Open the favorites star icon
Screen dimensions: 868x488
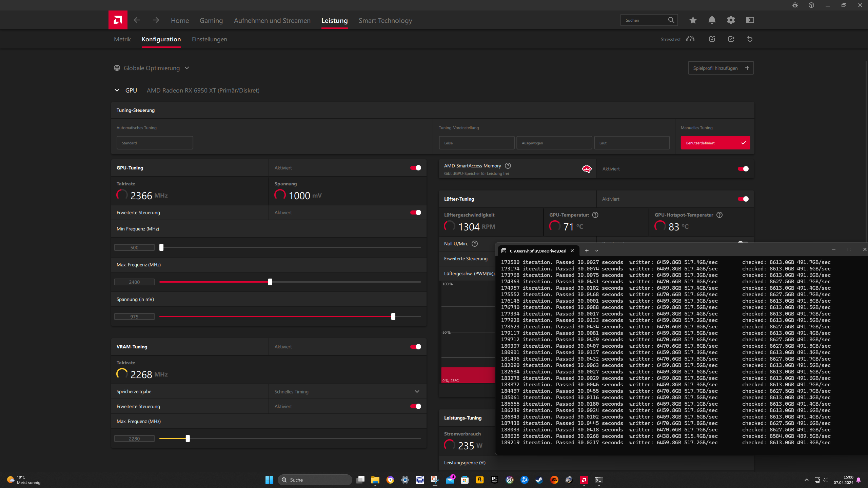tap(693, 20)
